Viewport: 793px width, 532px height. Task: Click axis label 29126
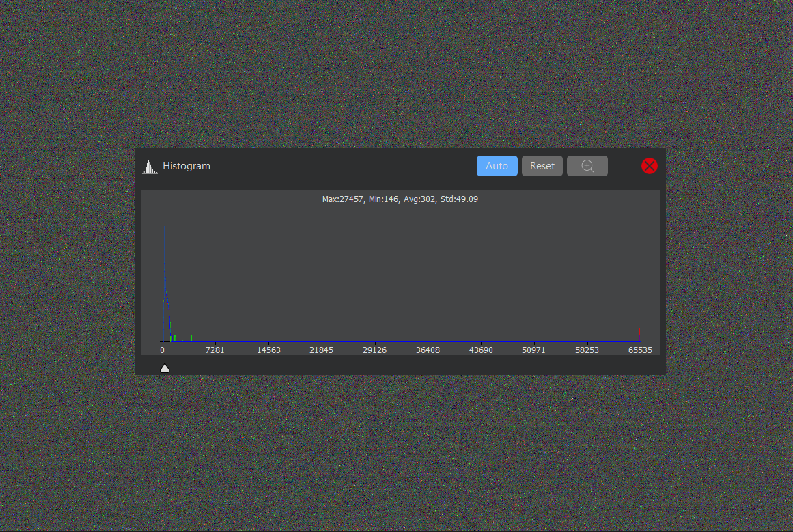point(374,350)
